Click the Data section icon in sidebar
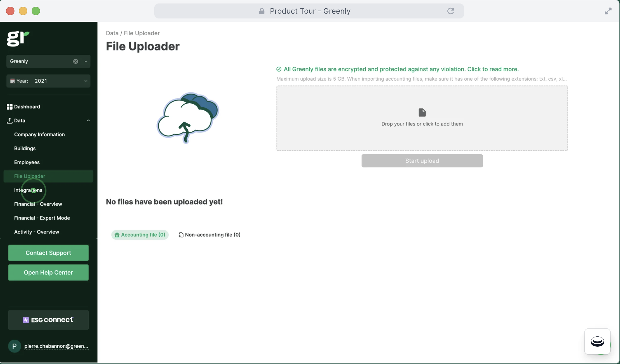The image size is (620, 364). click(x=9, y=120)
